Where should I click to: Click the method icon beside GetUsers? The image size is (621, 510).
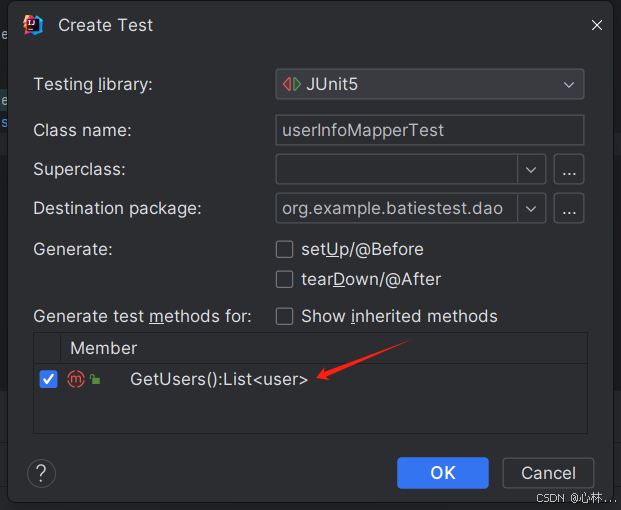click(76, 379)
